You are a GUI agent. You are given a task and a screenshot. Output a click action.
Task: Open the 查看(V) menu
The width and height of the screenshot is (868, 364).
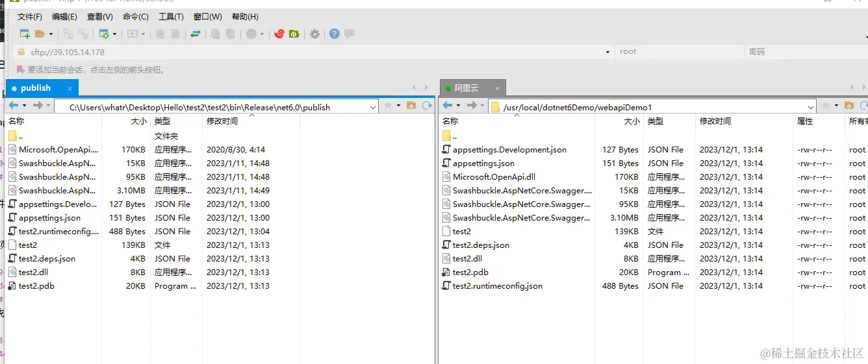(x=99, y=17)
